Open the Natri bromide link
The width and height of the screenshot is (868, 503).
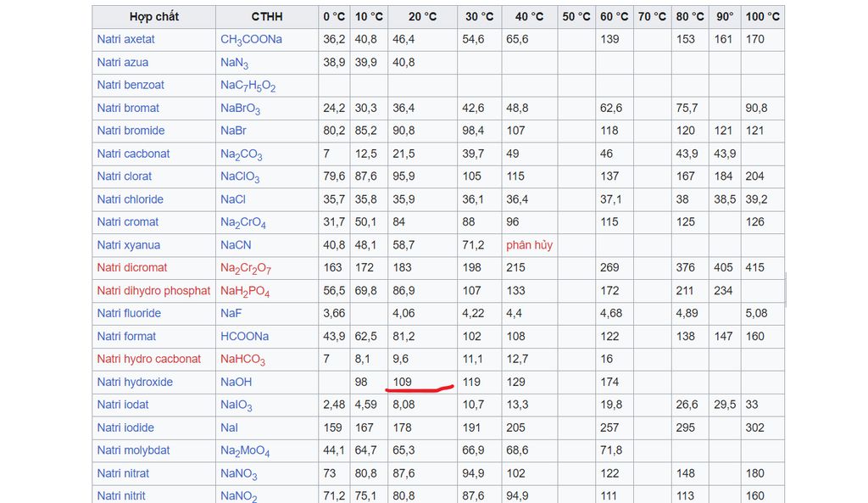point(131,131)
